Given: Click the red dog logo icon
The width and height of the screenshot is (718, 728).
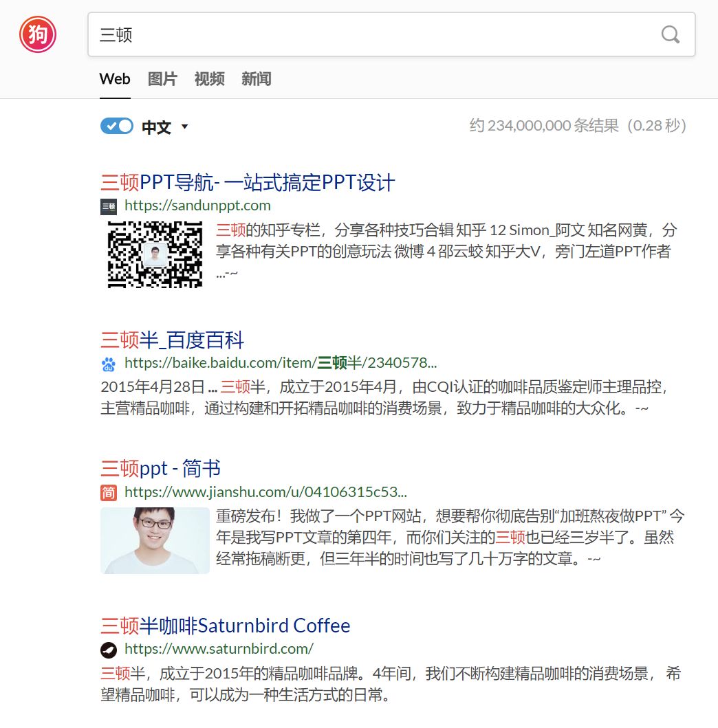Looking at the screenshot, I should 38,34.
